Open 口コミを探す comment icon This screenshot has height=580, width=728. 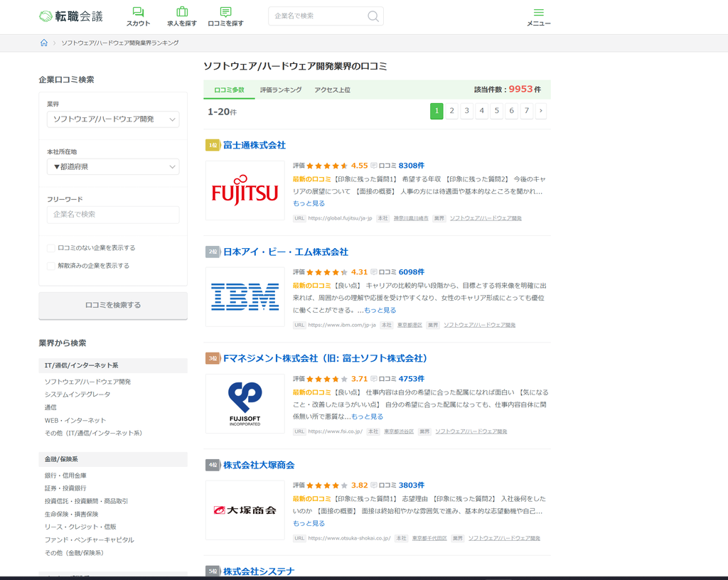click(225, 17)
